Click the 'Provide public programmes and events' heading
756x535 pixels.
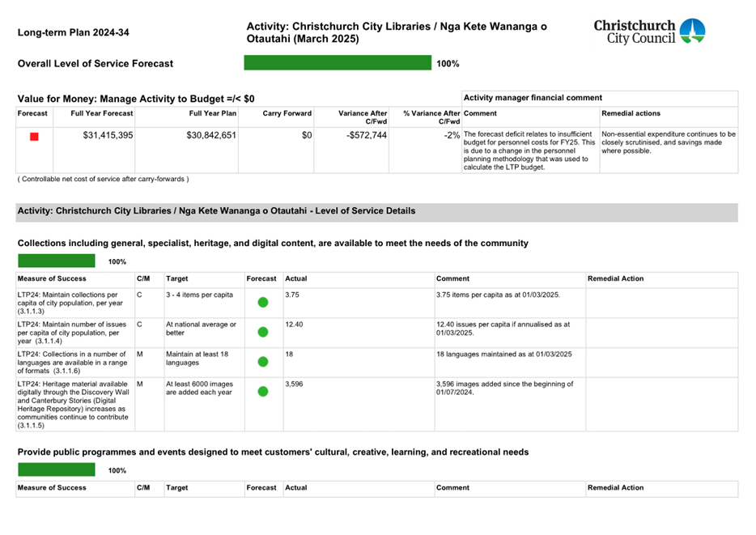coord(273,452)
